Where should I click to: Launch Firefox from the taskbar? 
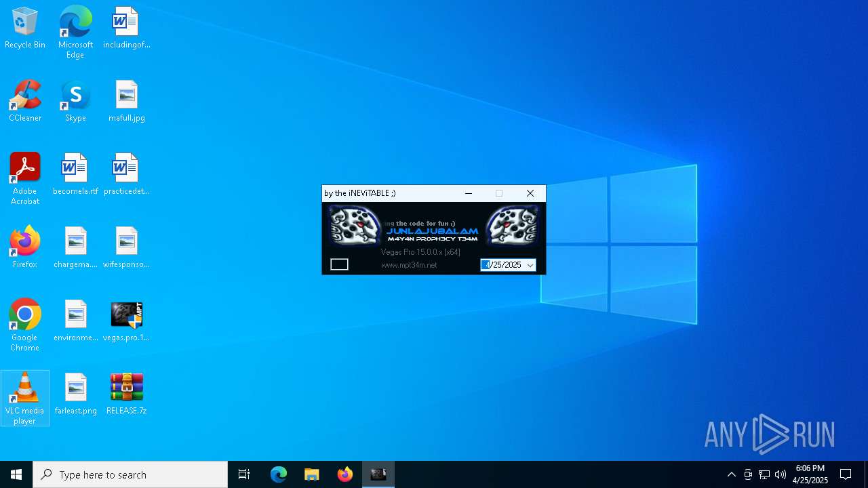click(344, 474)
